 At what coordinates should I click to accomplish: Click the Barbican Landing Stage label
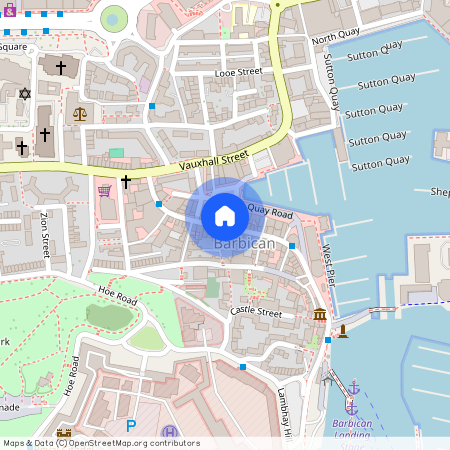352,434
